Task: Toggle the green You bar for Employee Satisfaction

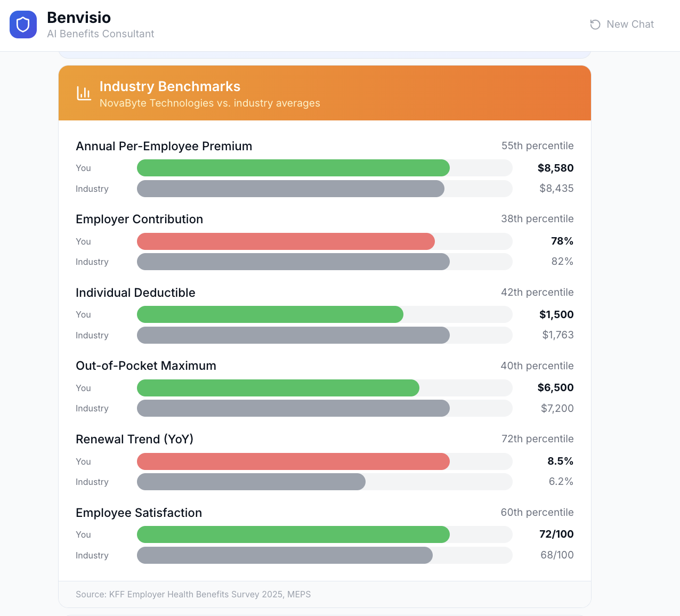Action: 293,534
